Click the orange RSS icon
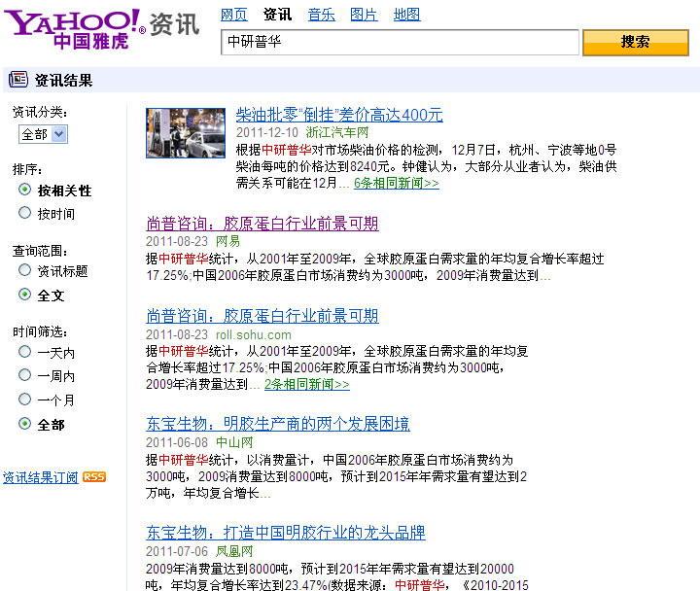Viewport: 700px width, 591px height. [x=94, y=477]
